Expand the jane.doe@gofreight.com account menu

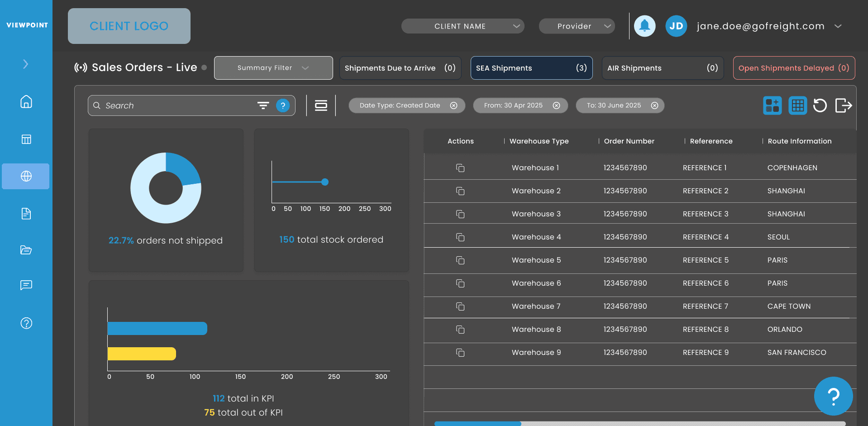(838, 26)
